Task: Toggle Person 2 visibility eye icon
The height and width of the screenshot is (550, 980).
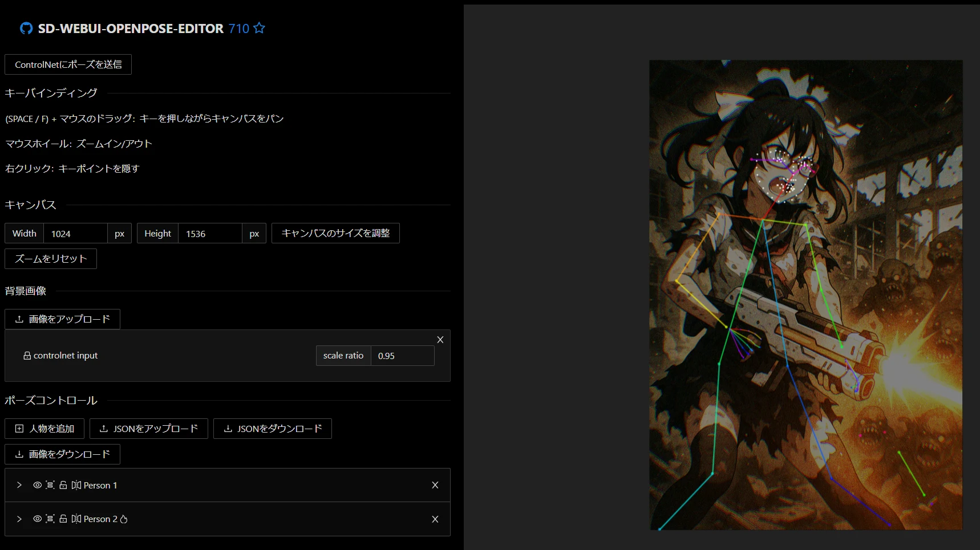Action: pos(37,519)
